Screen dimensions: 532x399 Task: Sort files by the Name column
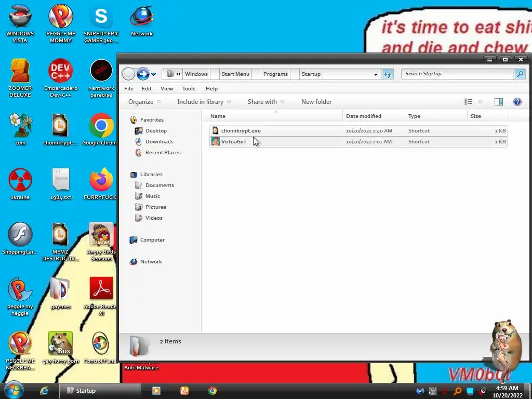[272, 116]
